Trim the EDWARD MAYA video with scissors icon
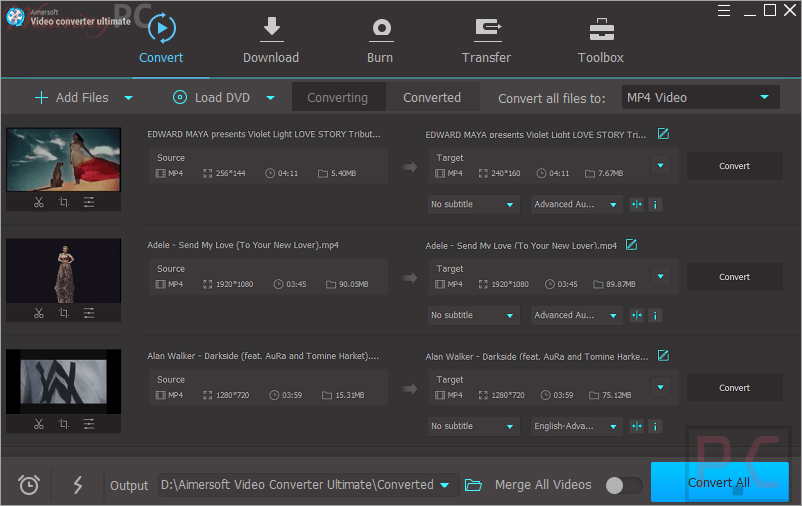The width and height of the screenshot is (802, 506). point(39,202)
